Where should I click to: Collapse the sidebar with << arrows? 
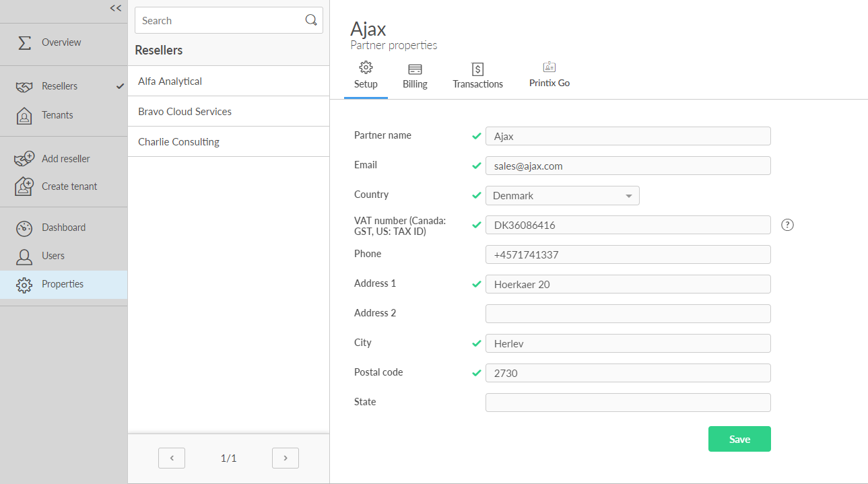[x=116, y=8]
